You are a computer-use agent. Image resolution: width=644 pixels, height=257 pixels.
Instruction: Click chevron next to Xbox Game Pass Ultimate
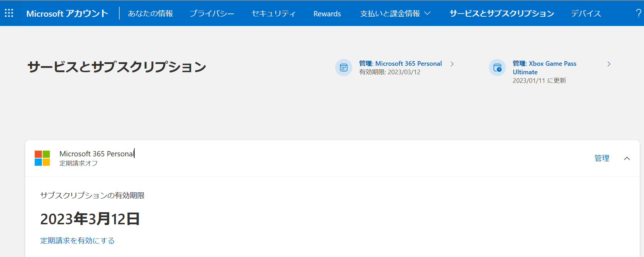click(x=609, y=64)
